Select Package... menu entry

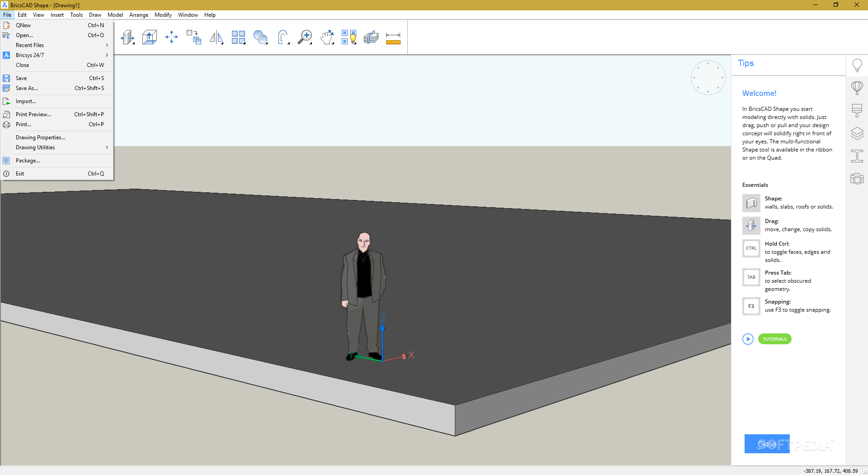pos(57,161)
